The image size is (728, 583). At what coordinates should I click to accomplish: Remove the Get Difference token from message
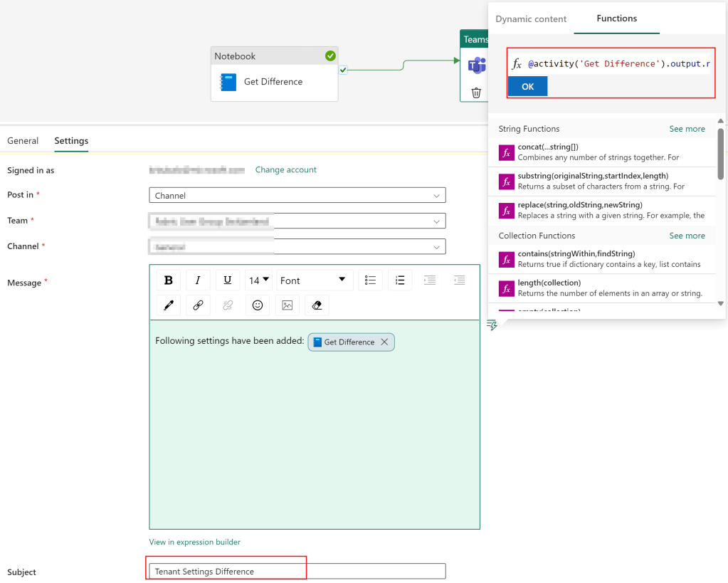[x=384, y=342]
